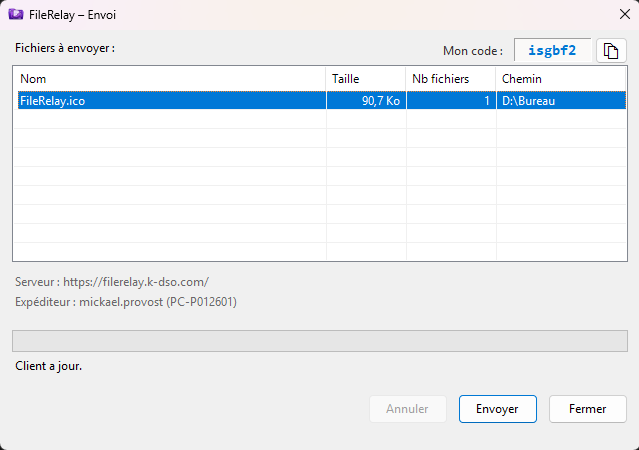
Task: Sort by the Nom column header
Action: coord(170,79)
